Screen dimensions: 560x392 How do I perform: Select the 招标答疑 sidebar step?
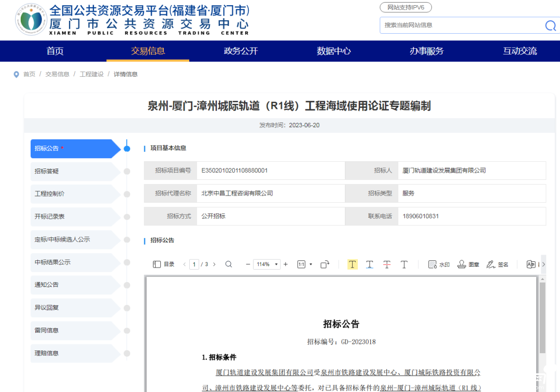coord(75,171)
